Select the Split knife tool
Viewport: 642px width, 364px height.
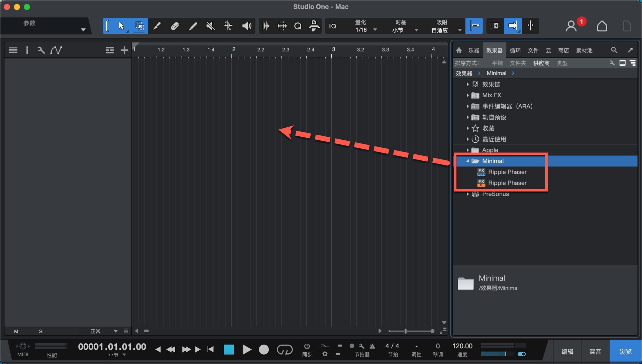click(157, 26)
